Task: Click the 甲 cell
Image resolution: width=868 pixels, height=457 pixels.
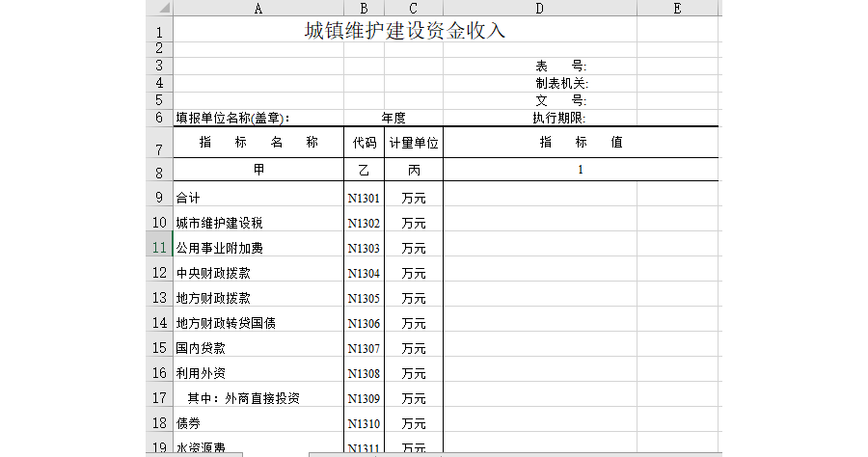Action: (x=258, y=170)
